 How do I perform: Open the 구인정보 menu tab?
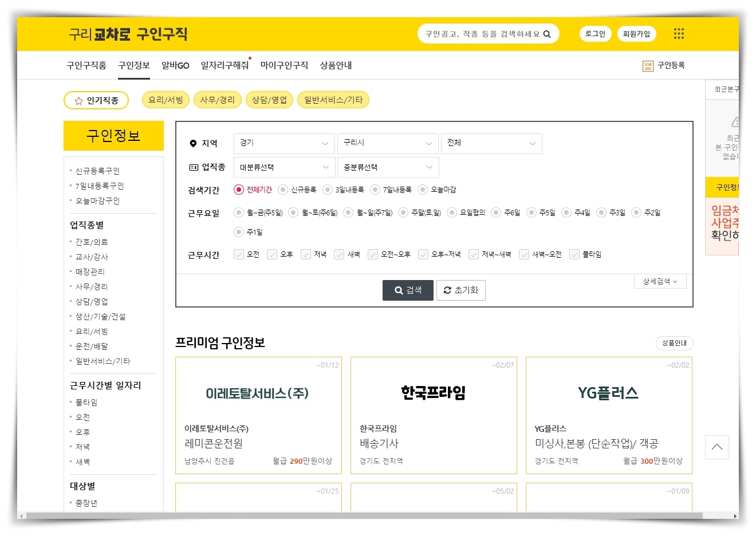pos(134,65)
